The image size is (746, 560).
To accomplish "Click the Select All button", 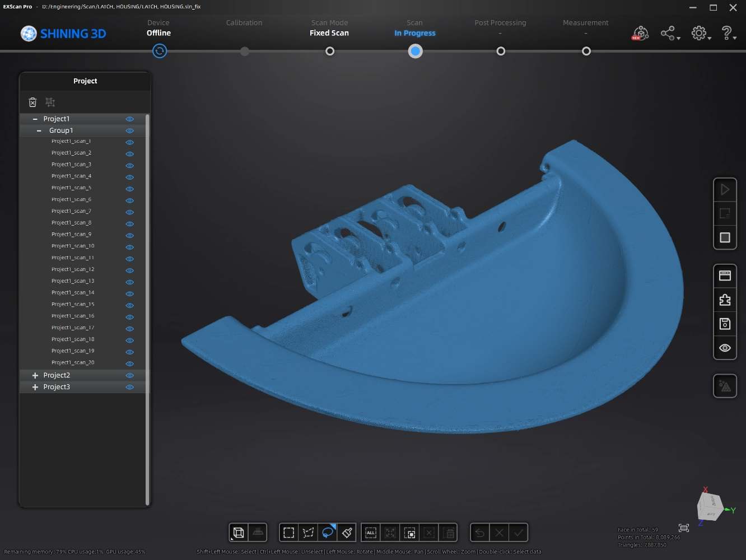I will click(371, 533).
